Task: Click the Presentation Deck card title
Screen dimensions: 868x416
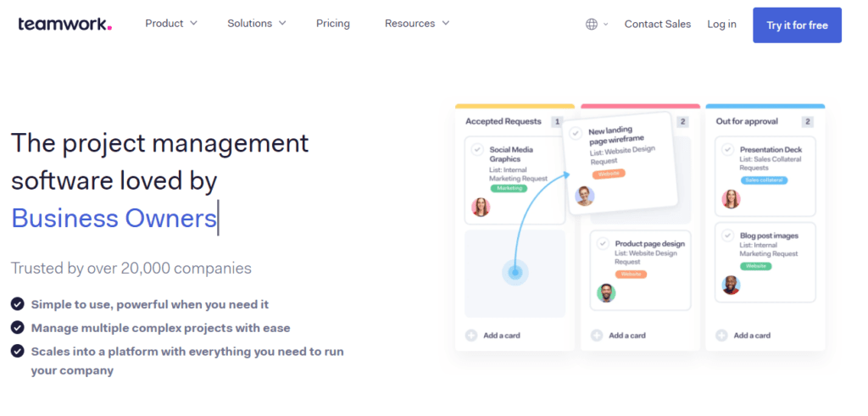Action: (771, 149)
